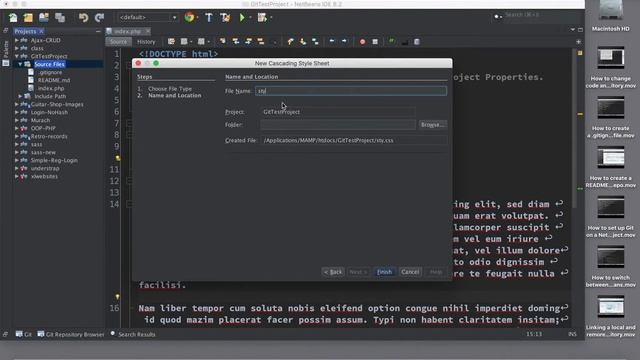Click the green Run Project icon
The width and height of the screenshot is (640, 360).
pyautogui.click(x=242, y=18)
